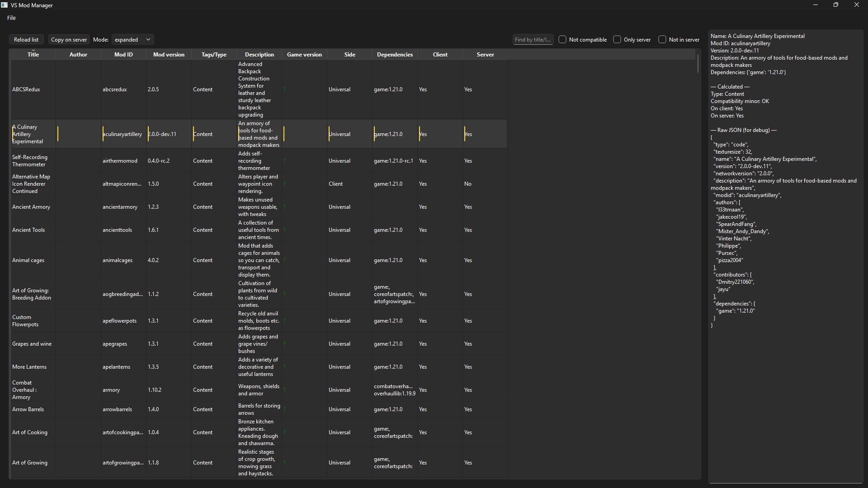Check the Not in server filter
This screenshot has width=868, height=488.
[x=662, y=40]
